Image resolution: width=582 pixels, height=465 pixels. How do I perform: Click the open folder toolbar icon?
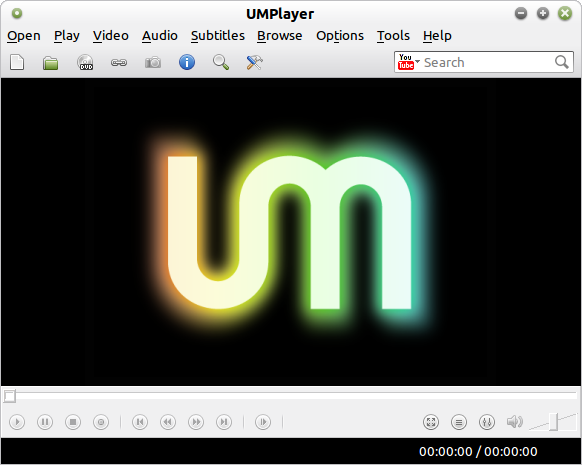50,62
